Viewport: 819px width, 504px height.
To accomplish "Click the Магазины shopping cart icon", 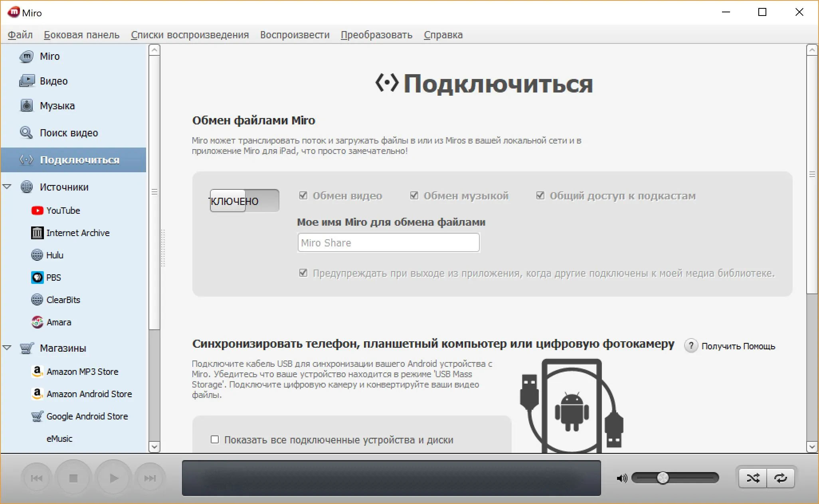I will (x=27, y=348).
